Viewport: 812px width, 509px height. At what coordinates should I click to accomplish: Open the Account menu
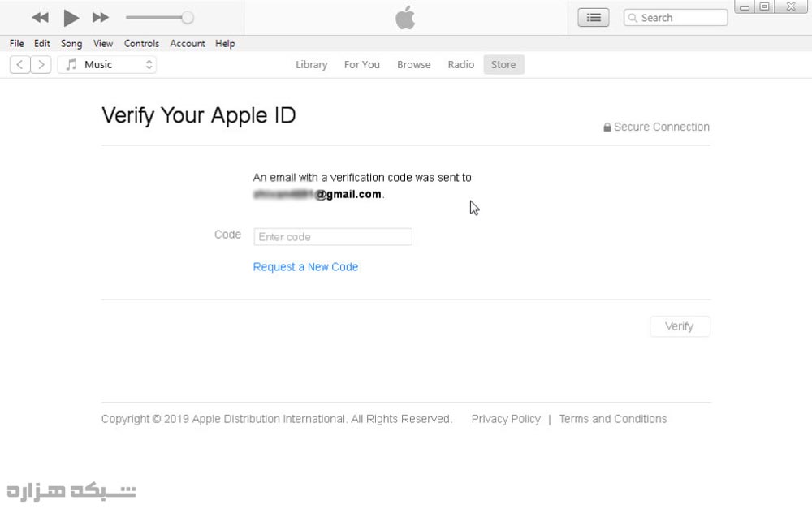(x=188, y=44)
